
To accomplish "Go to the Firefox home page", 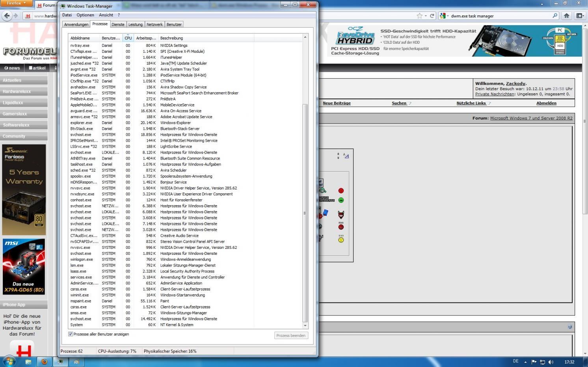I will (x=566, y=16).
